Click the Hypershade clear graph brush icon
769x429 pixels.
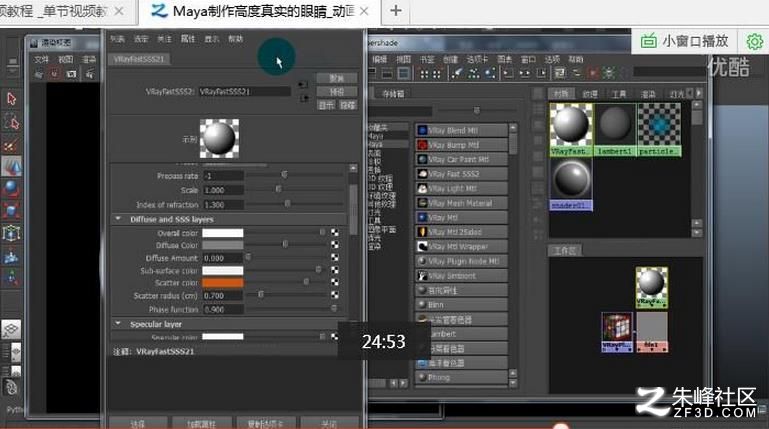pos(457,74)
